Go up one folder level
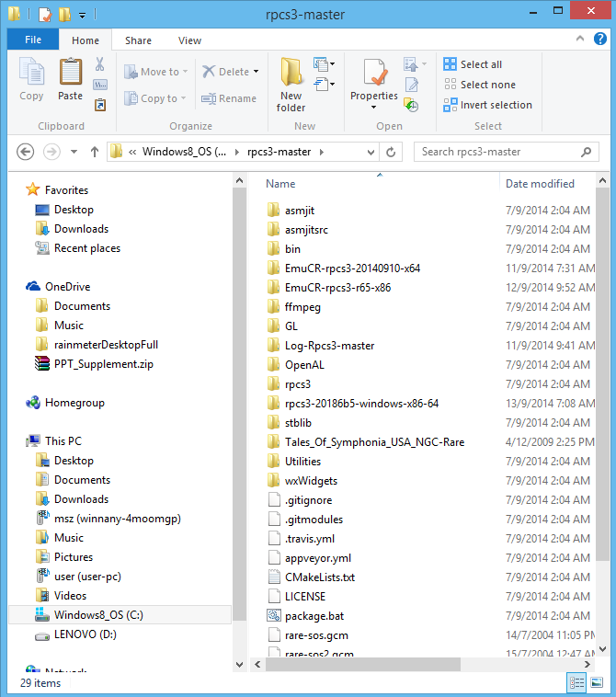 [x=94, y=152]
